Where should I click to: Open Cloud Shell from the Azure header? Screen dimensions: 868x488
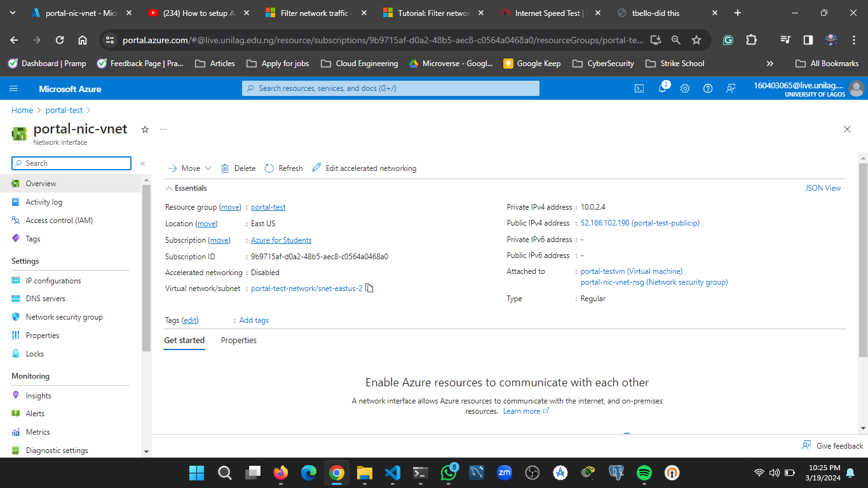click(639, 89)
